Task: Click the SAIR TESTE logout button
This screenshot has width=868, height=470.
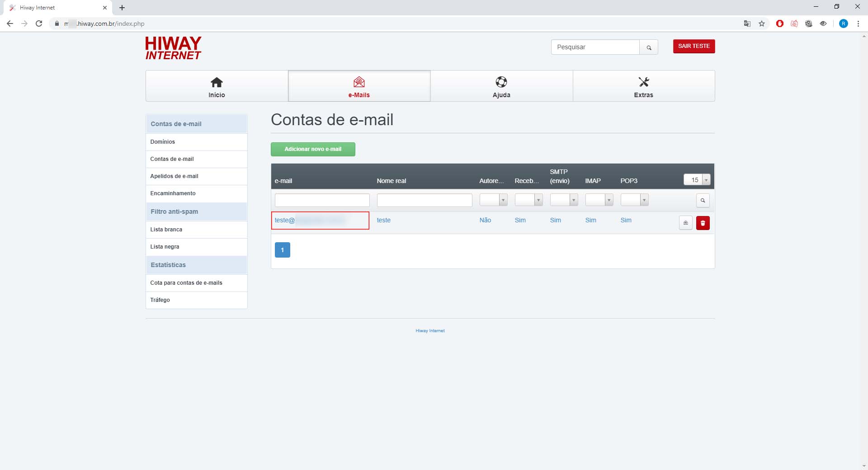Action: click(x=694, y=46)
